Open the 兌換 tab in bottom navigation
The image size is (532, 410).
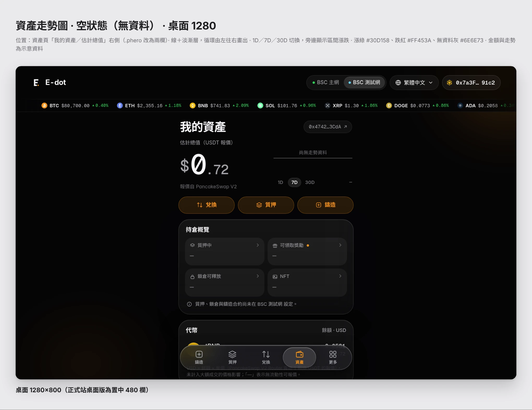[266, 358]
